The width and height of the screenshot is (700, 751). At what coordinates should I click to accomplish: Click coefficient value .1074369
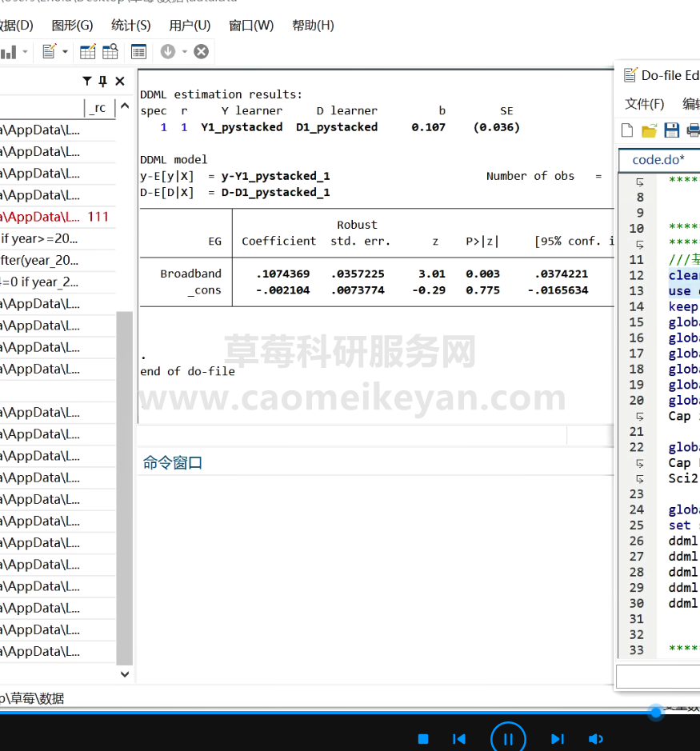[282, 274]
